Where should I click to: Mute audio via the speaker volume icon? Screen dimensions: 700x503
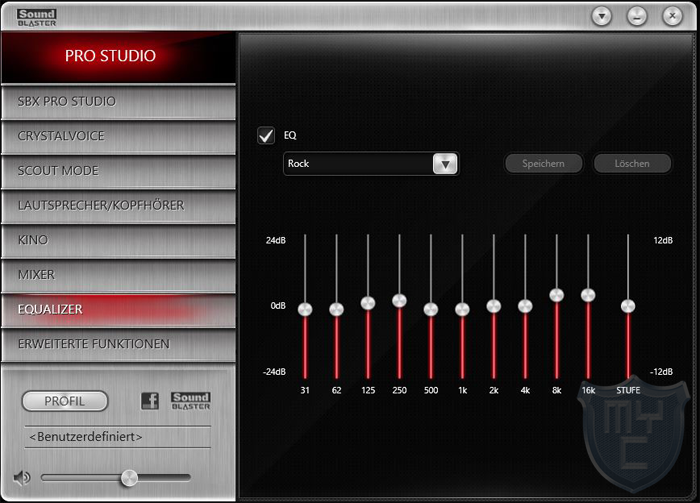coord(22,478)
